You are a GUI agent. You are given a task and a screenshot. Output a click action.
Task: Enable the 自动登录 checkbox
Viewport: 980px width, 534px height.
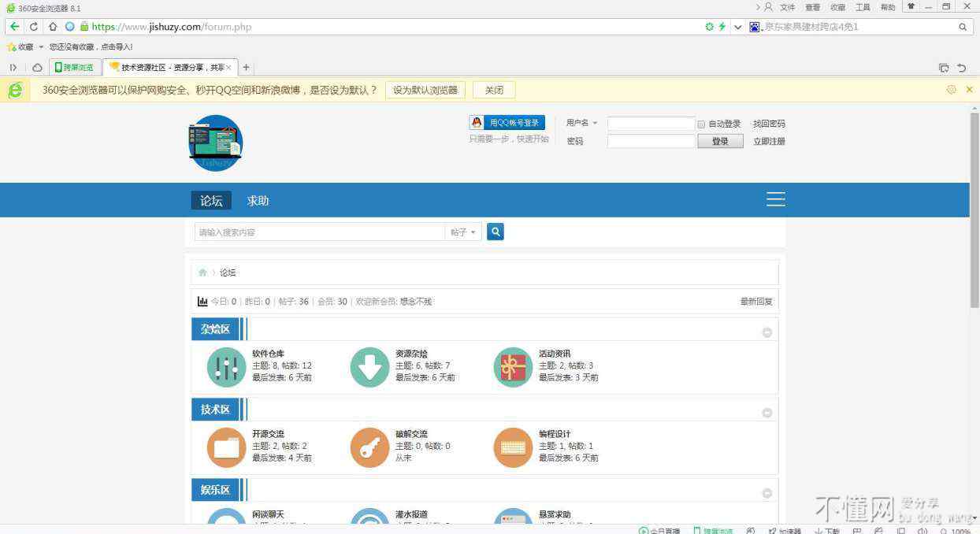pos(701,124)
